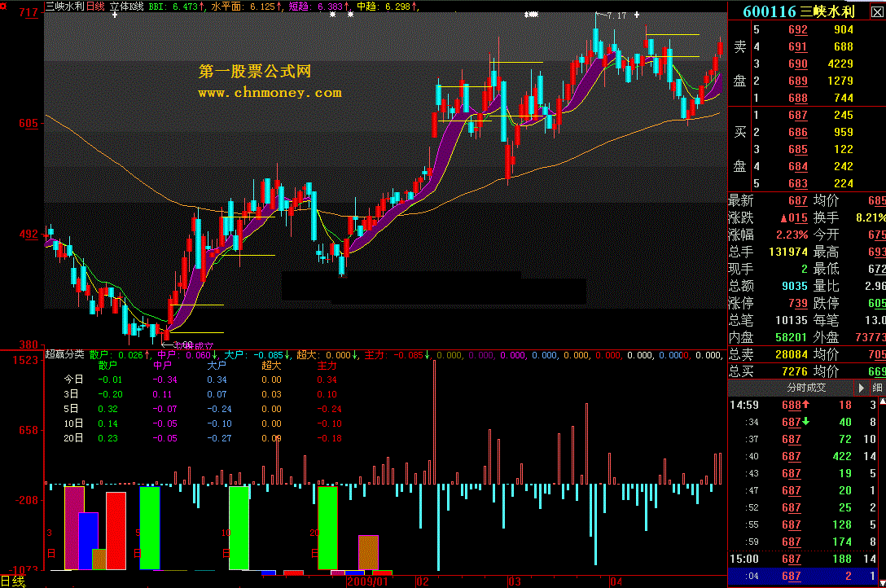Viewport: 886px width, 588px height.
Task: Close the 600116 quote side panel
Action: point(878,12)
